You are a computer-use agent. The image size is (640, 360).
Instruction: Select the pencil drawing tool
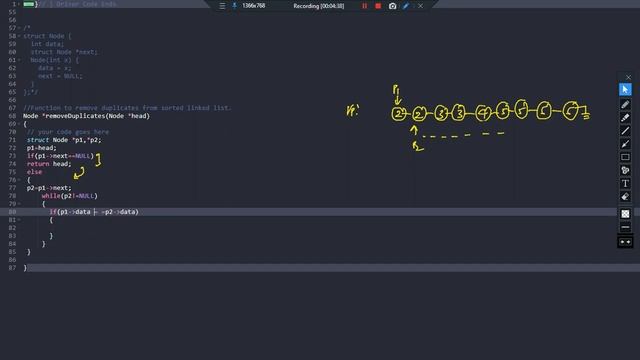(x=625, y=104)
